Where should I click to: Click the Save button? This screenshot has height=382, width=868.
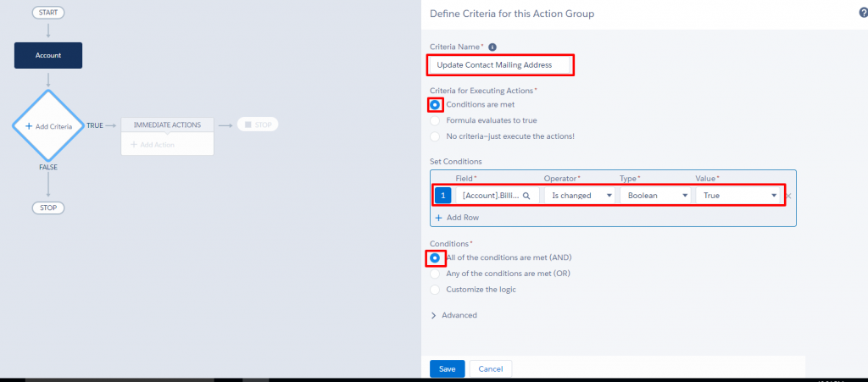point(448,368)
